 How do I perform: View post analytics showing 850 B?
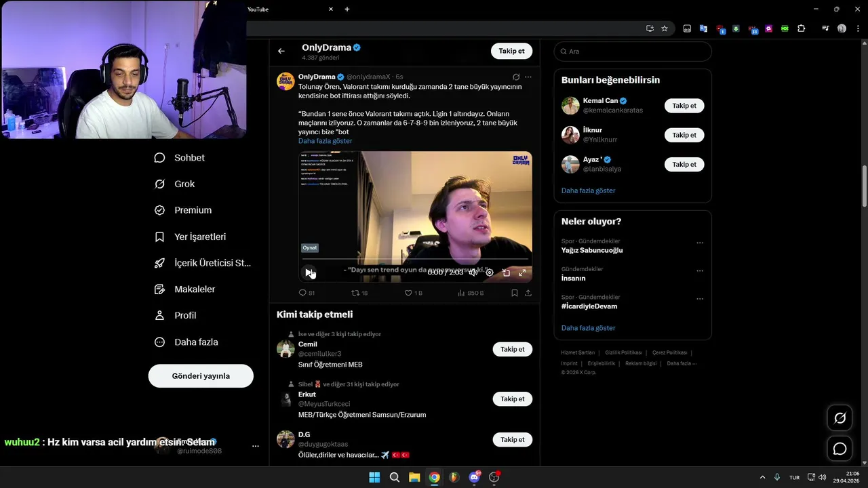[x=471, y=293]
